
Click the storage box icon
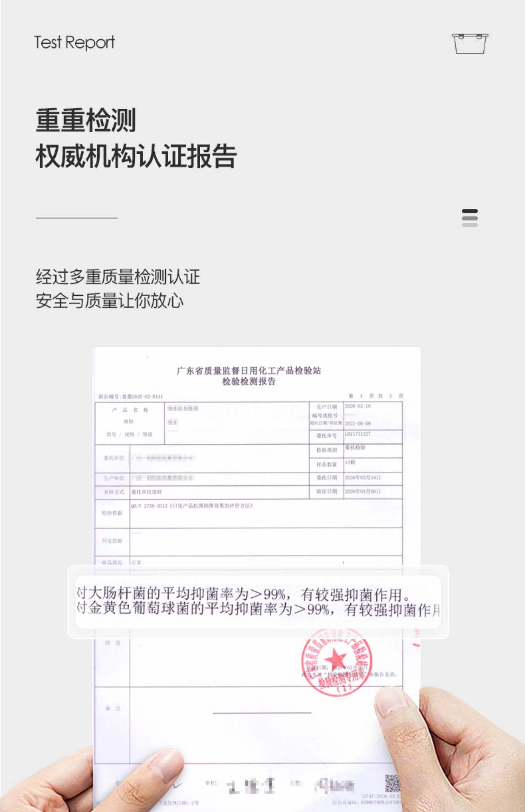pos(470,43)
